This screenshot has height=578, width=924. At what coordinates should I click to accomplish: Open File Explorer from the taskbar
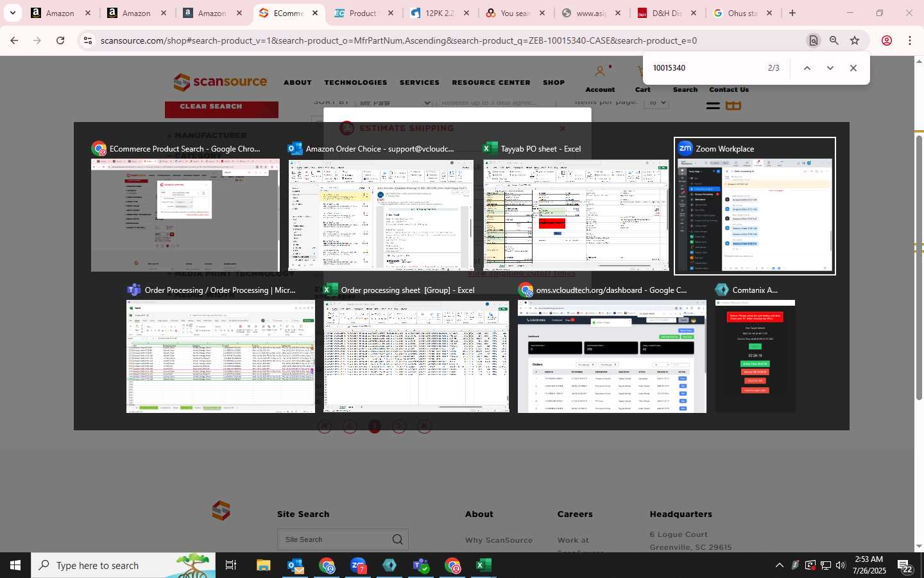pyautogui.click(x=264, y=565)
